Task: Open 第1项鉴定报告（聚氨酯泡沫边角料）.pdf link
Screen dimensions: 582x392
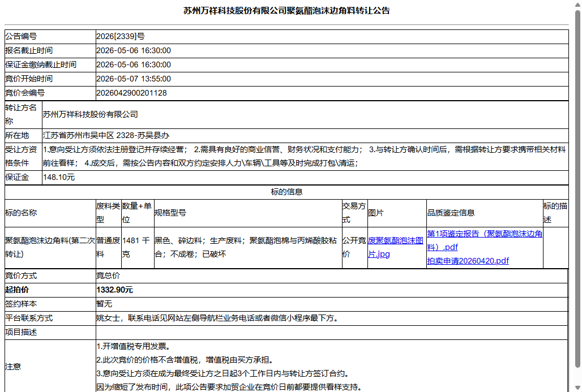Action: click(485, 240)
